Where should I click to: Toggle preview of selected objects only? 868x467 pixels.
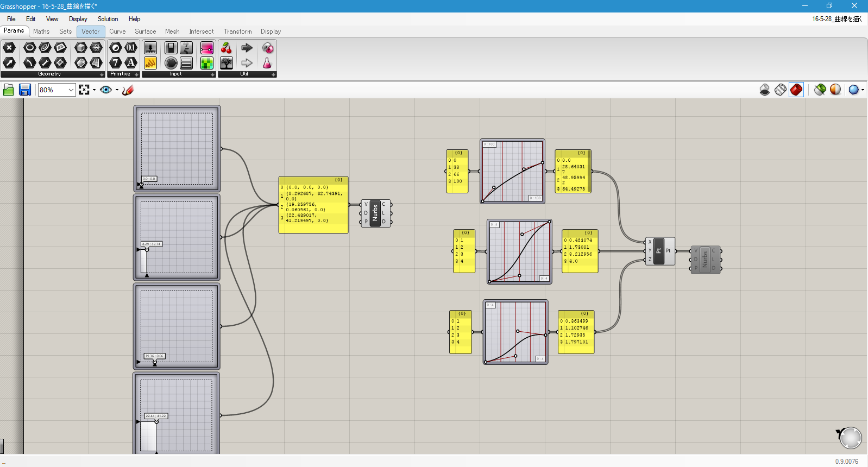coord(820,90)
